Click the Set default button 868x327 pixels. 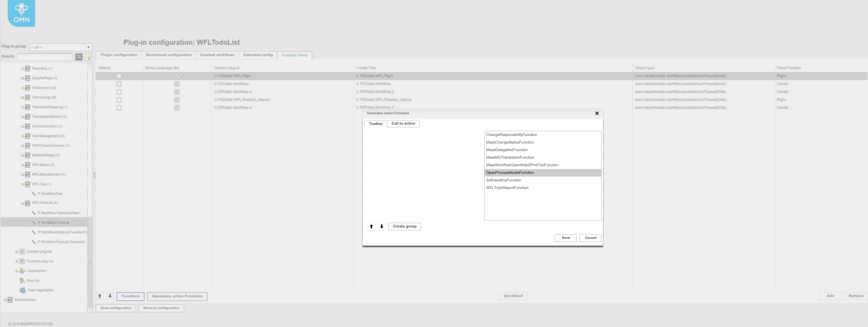[x=513, y=296]
